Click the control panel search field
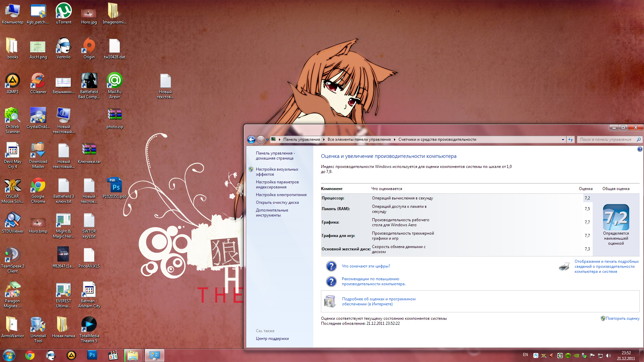This screenshot has height=362, width=644. tap(605, 139)
